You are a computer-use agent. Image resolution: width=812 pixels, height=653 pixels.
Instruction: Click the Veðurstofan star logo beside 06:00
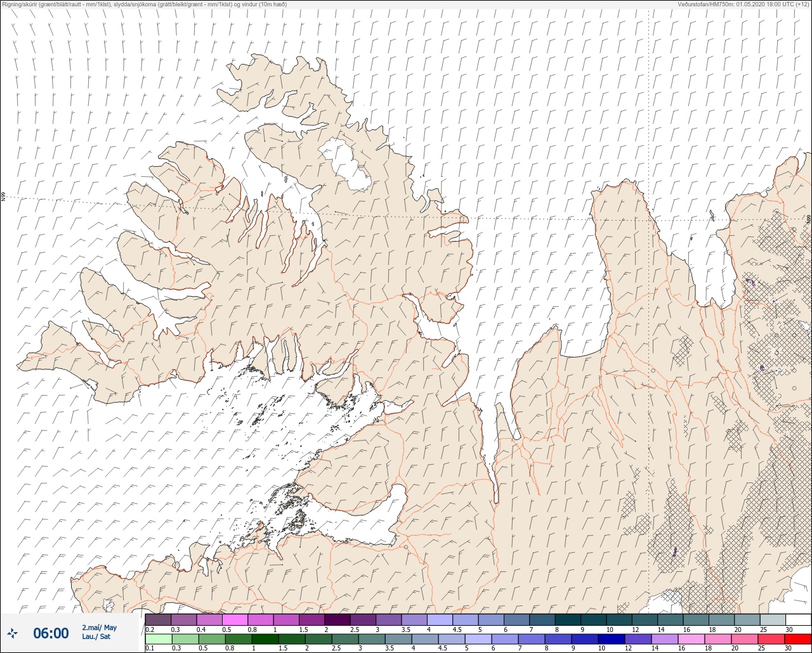pyautogui.click(x=12, y=633)
